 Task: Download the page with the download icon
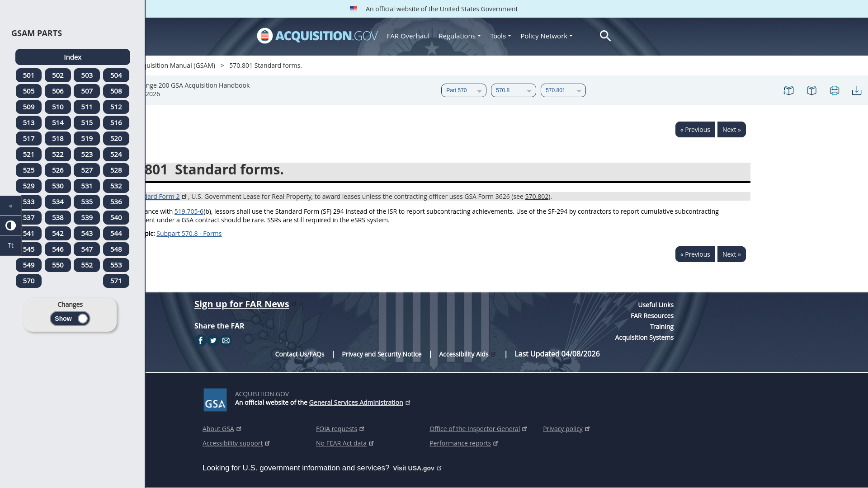(x=857, y=90)
